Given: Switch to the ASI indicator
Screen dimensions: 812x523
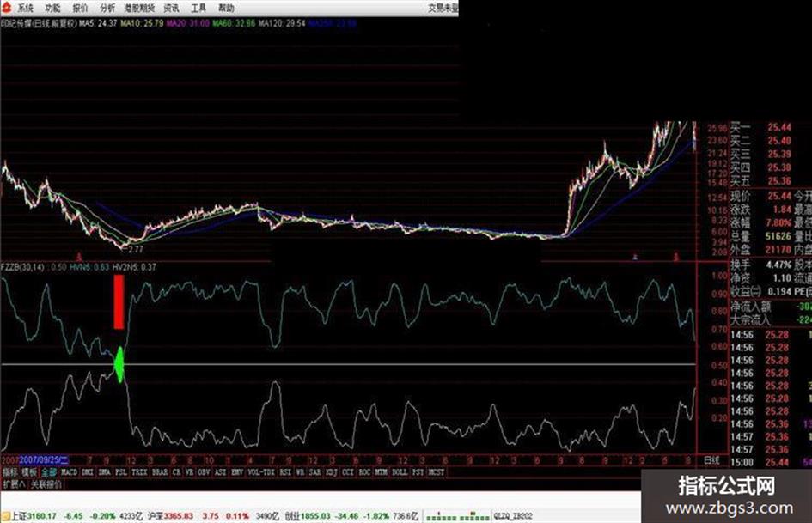Looking at the screenshot, I should tap(221, 472).
